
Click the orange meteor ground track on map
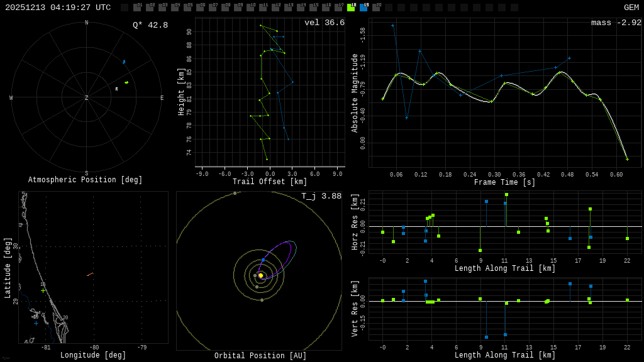click(x=91, y=274)
